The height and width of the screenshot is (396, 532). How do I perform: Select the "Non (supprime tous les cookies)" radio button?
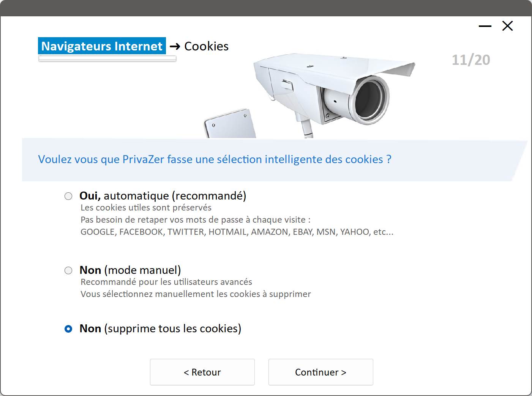pos(68,329)
